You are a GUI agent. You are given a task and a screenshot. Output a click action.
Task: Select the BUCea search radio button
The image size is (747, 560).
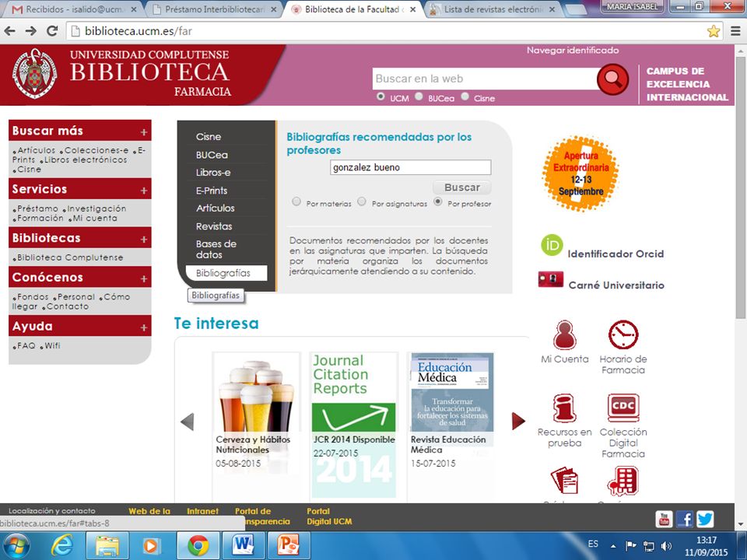pos(419,96)
